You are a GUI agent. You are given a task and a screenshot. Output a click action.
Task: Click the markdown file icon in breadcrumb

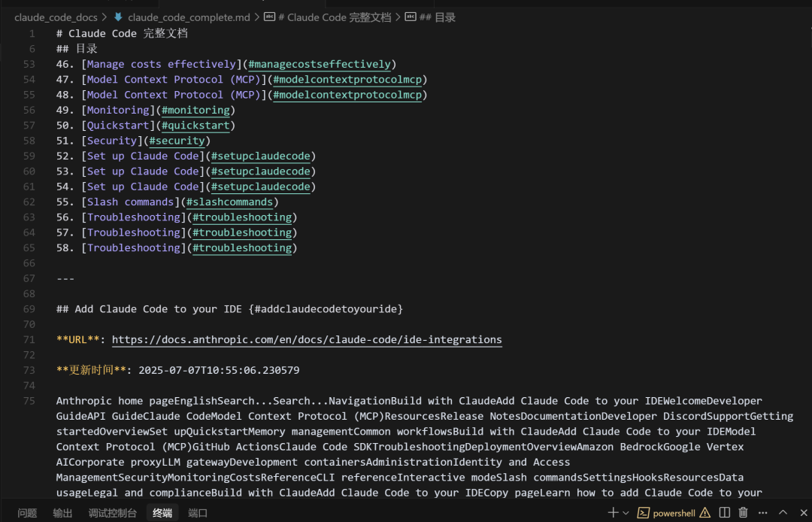(119, 17)
